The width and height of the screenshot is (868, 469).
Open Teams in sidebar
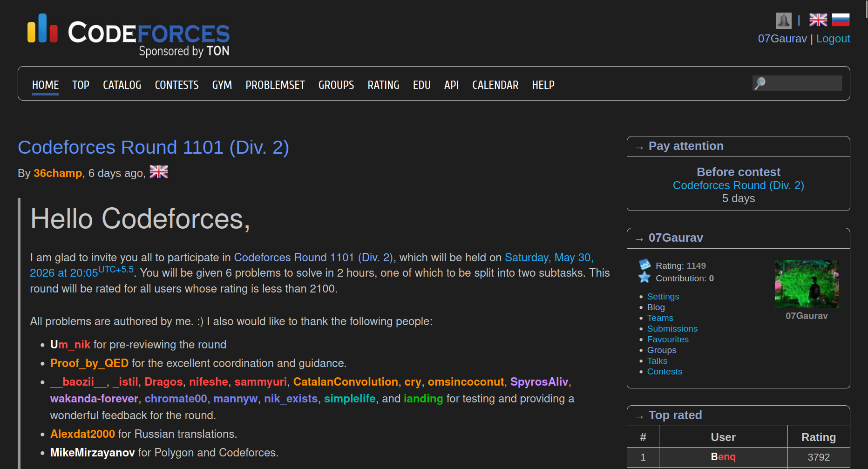(660, 318)
